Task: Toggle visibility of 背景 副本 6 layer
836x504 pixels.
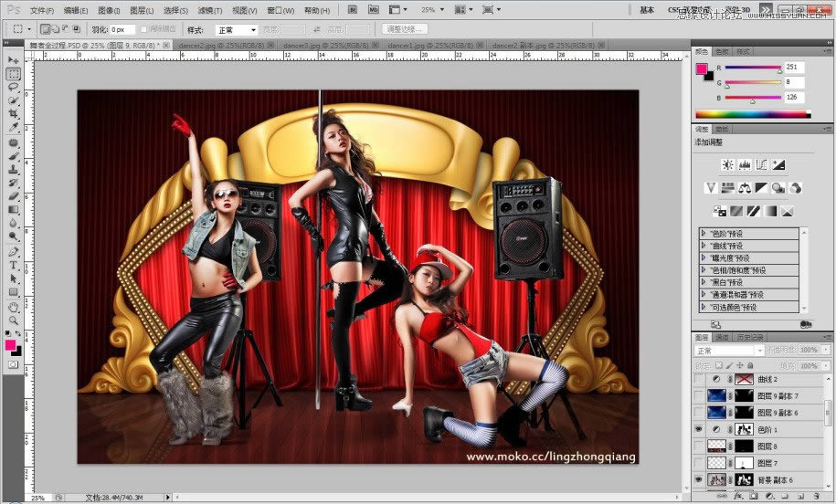Action: pyautogui.click(x=700, y=479)
